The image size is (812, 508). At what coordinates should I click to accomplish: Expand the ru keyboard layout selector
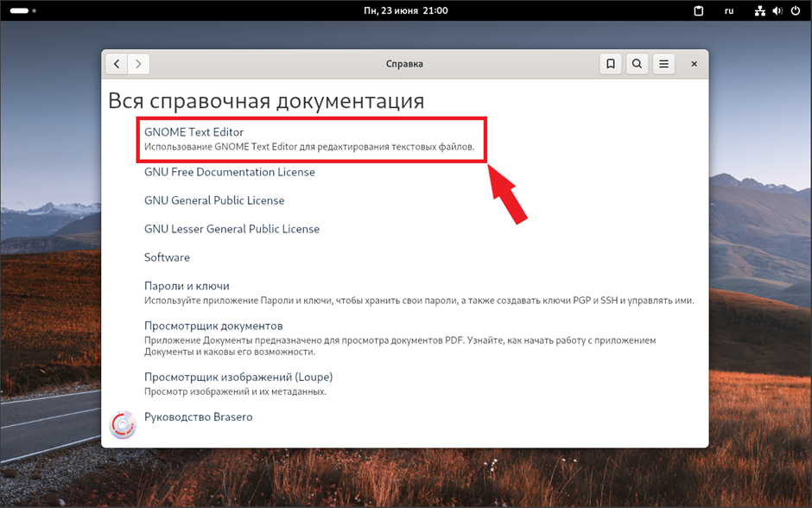729,10
